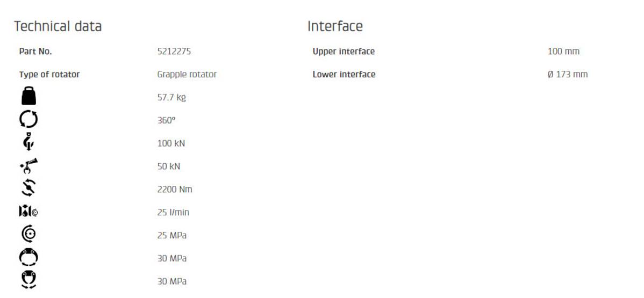
Task: Click the 100 mm upper interface value
Action: coord(563,52)
